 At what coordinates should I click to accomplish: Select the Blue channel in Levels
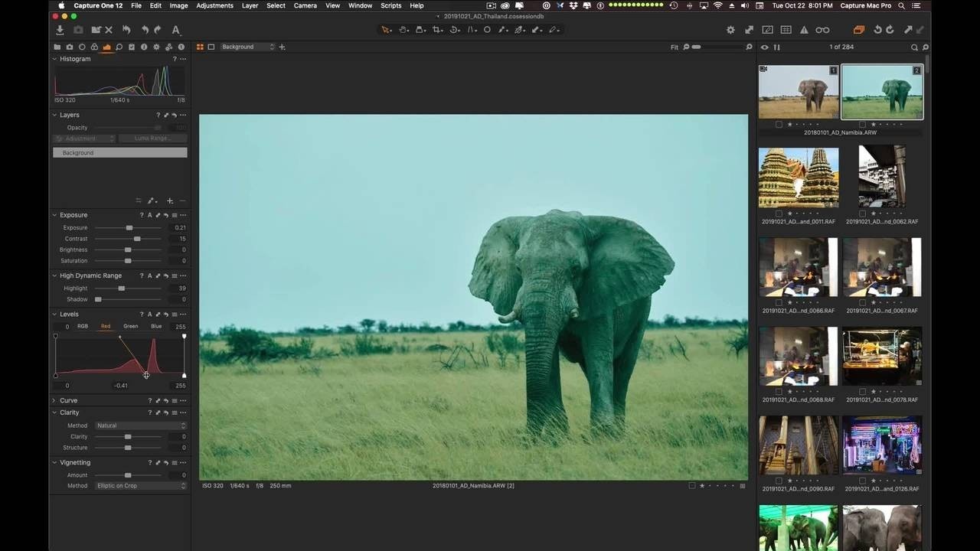point(156,326)
